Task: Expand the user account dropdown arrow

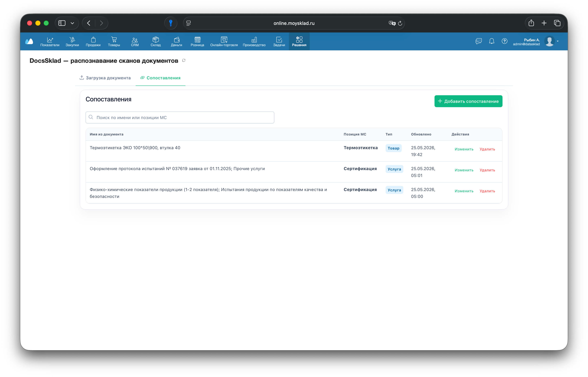Action: pyautogui.click(x=558, y=41)
